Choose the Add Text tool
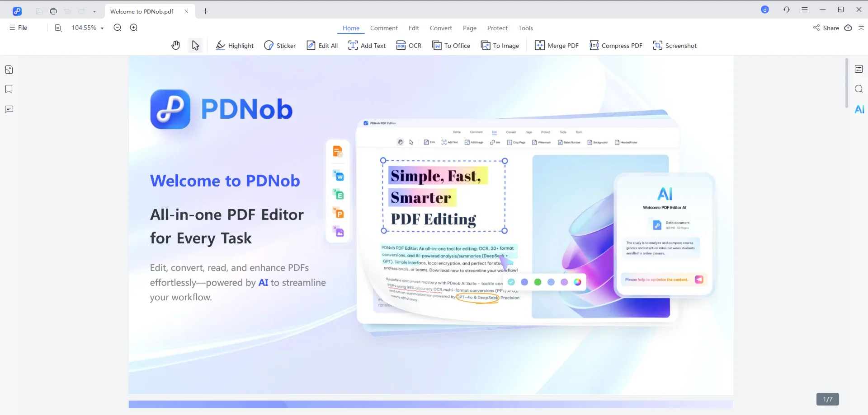This screenshot has width=868, height=415. click(367, 46)
